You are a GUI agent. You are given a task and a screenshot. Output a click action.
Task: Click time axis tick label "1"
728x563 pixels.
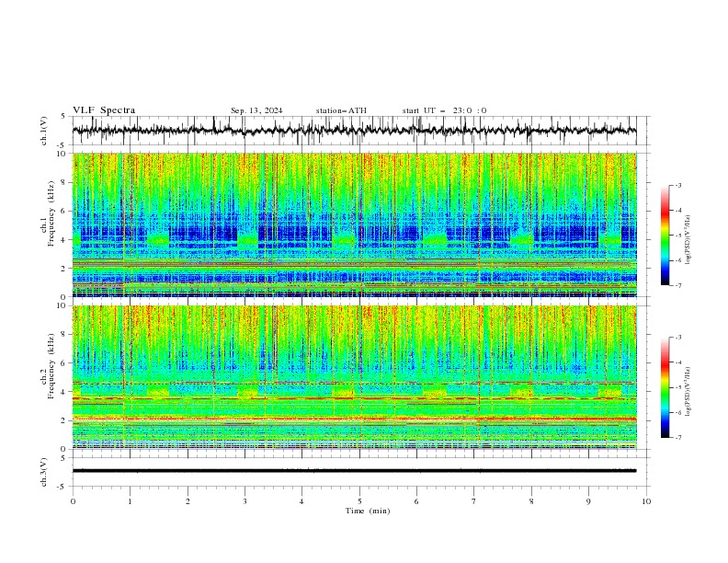(x=131, y=501)
